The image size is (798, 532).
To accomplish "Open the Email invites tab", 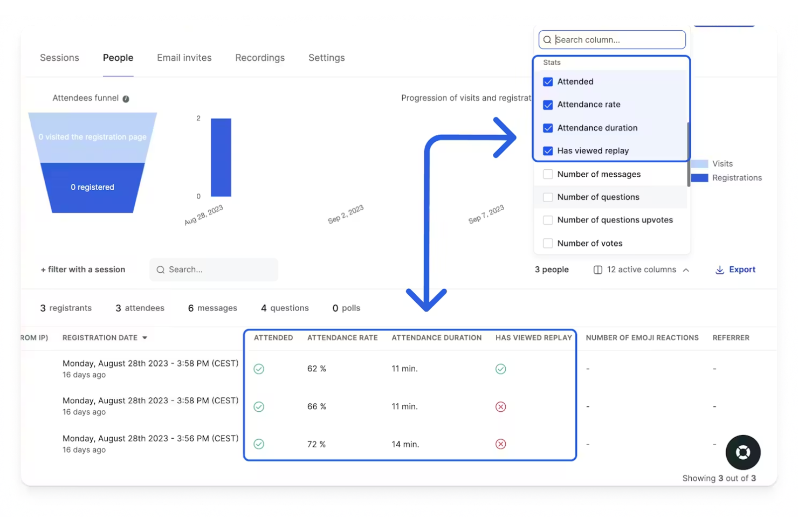I will point(184,58).
